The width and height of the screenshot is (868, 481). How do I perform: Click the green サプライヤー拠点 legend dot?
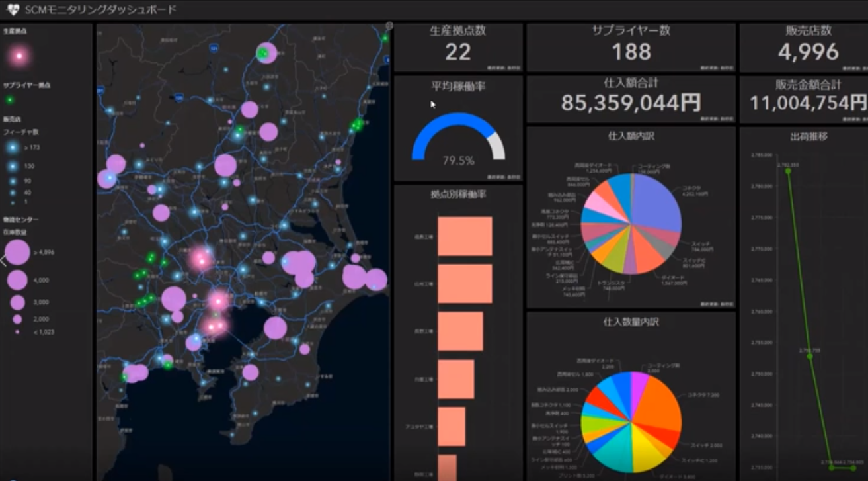click(x=10, y=100)
